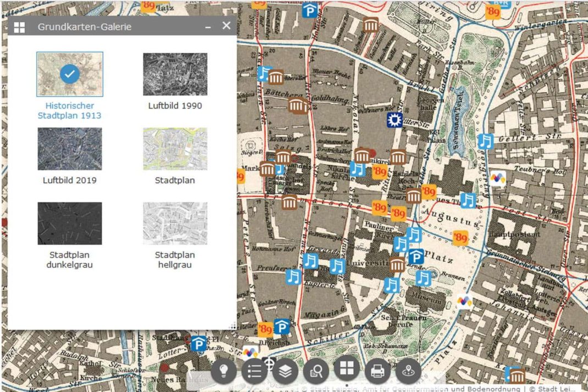Select the Luftbild 1990 basemap
Viewport: 588px width, 392px height.
point(175,74)
